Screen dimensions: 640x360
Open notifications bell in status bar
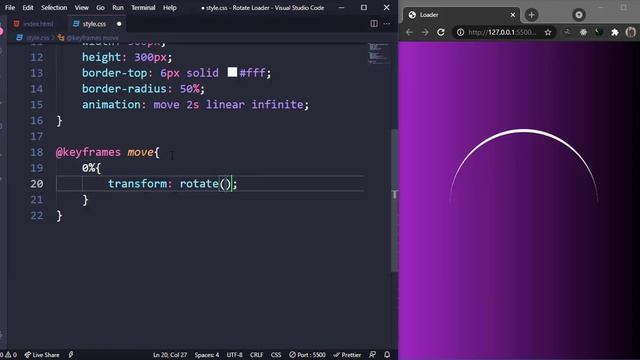pyautogui.click(x=387, y=355)
